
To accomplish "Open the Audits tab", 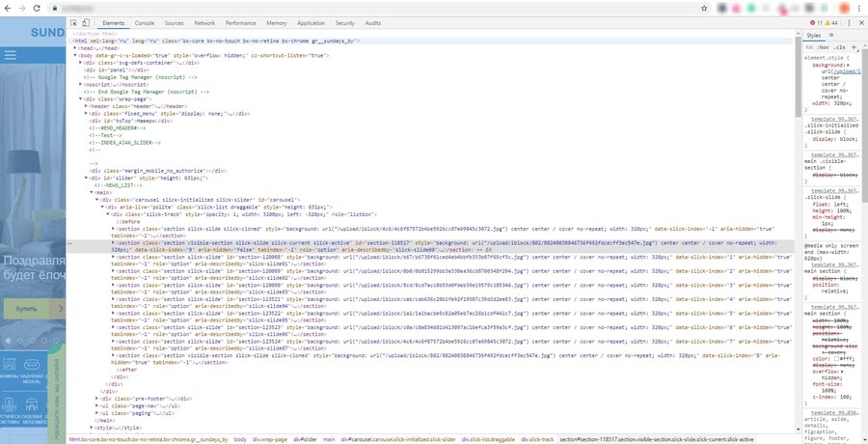I will tap(372, 23).
